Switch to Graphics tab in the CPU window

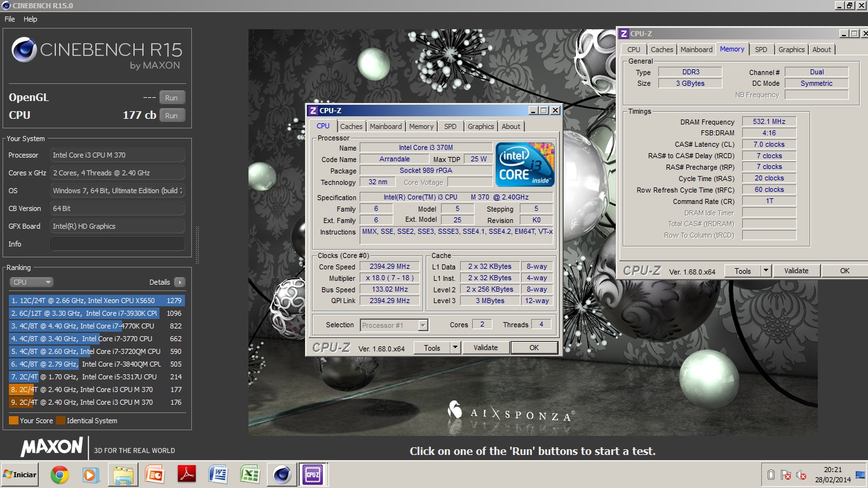(x=481, y=126)
